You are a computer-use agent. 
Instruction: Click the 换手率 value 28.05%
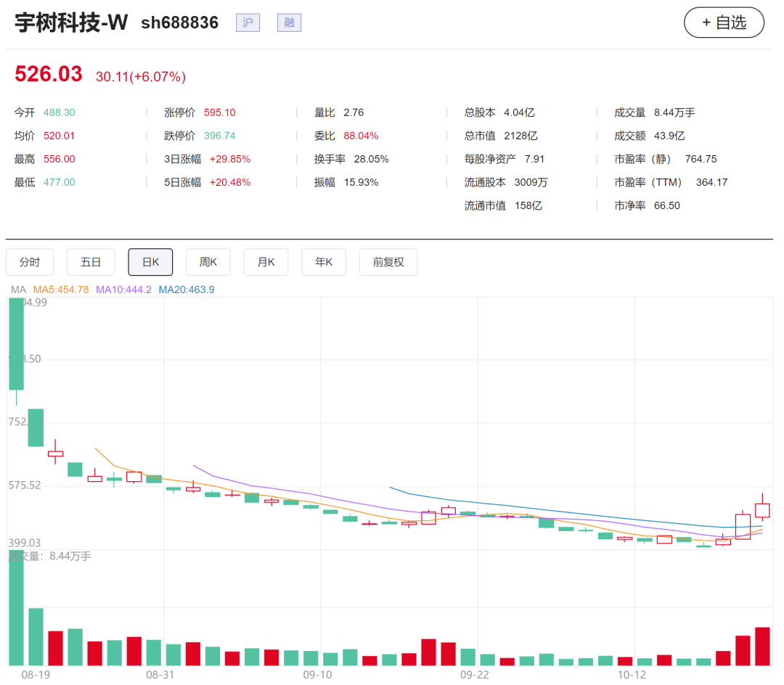pos(371,159)
